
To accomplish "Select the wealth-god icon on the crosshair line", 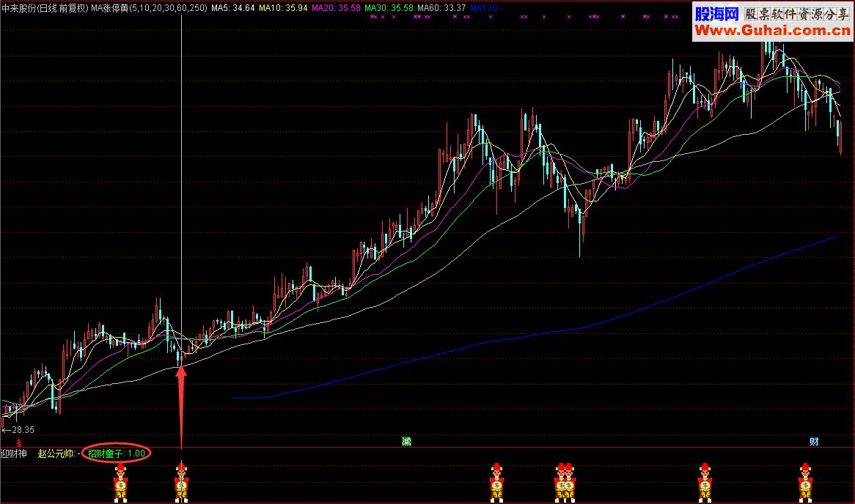I will pos(182,483).
